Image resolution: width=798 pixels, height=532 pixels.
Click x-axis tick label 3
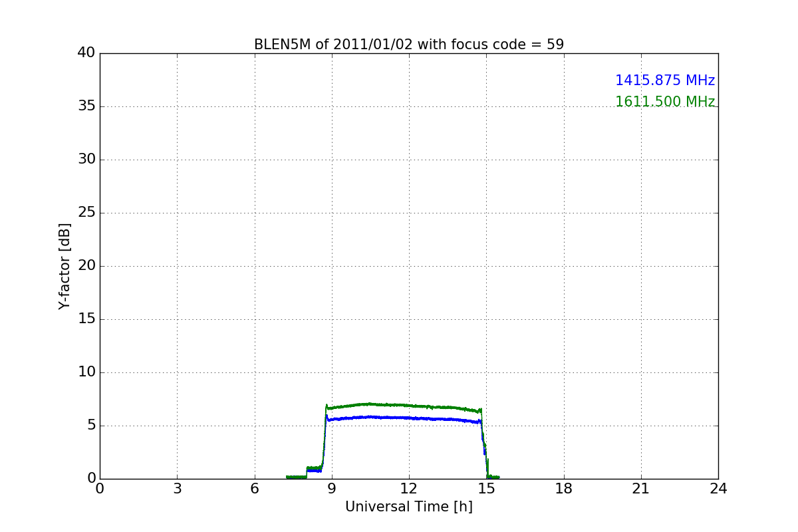coord(177,489)
